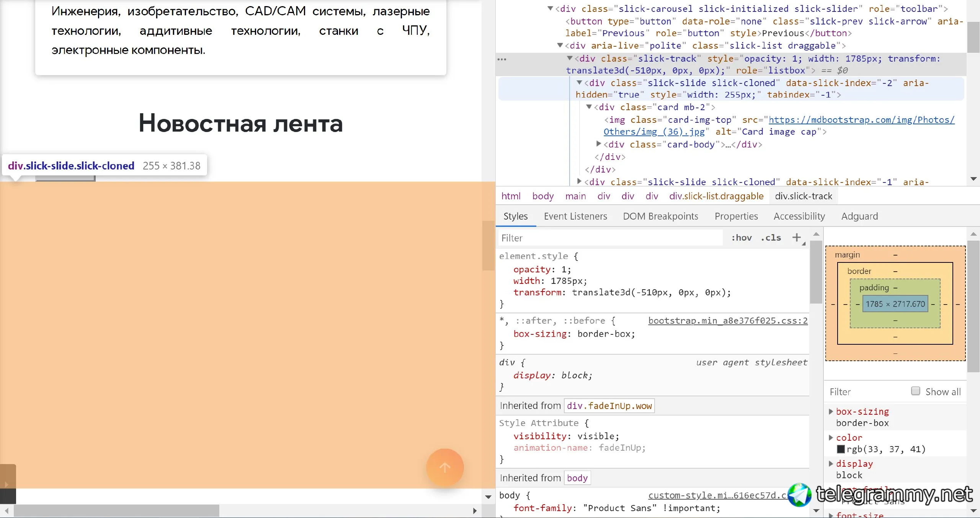
Task: Select div.slick-list.draggable in the breadcrumb
Action: [x=716, y=196]
